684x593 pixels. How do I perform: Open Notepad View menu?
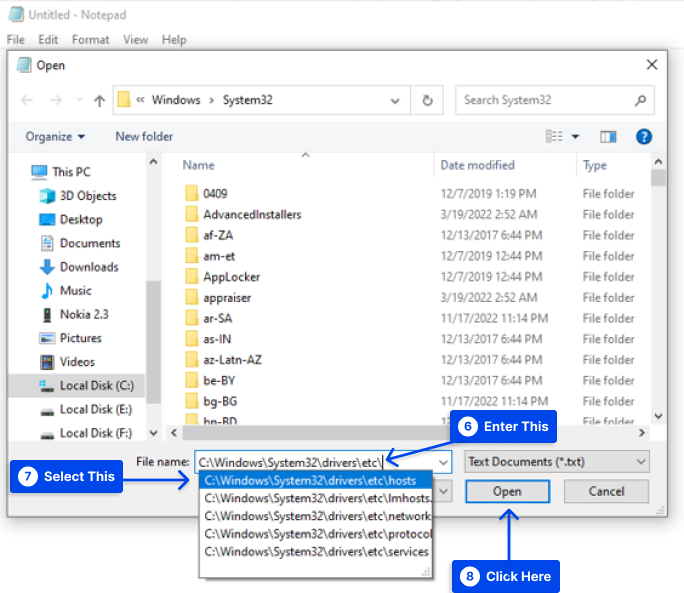[x=135, y=40]
